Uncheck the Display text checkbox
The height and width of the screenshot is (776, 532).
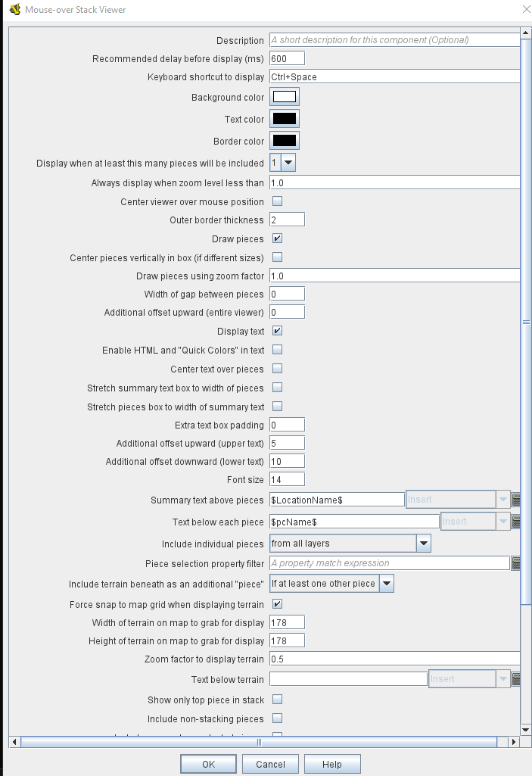click(x=277, y=331)
